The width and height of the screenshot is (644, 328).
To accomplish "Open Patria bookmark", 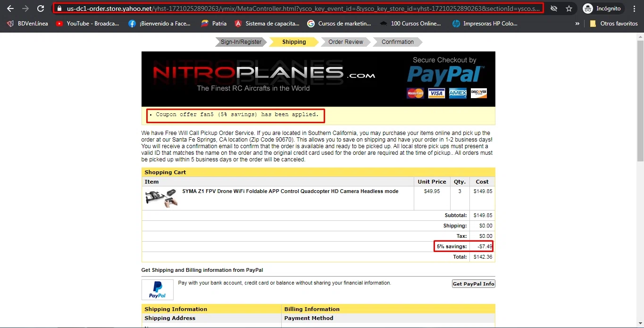I will pyautogui.click(x=214, y=23).
